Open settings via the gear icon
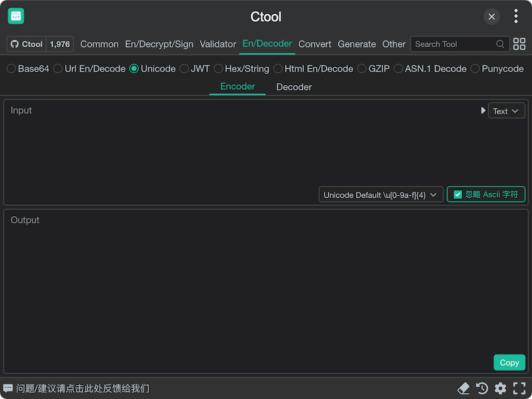The width and height of the screenshot is (532, 399). [x=501, y=388]
